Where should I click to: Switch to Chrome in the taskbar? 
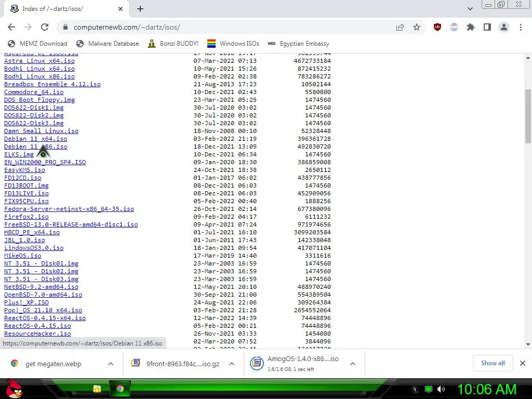[x=120, y=389]
